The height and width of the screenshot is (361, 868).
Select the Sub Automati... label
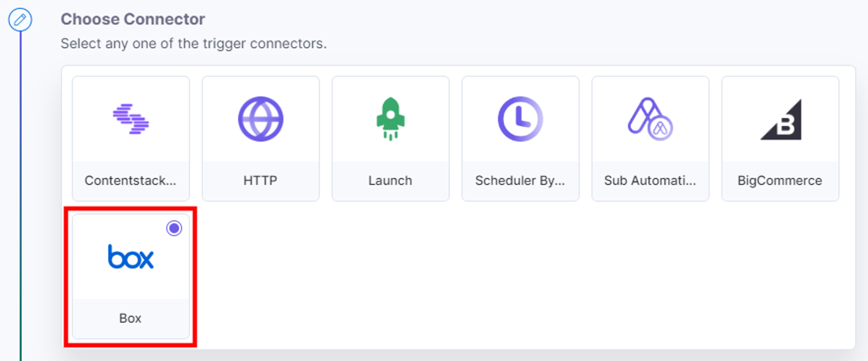coord(650,181)
